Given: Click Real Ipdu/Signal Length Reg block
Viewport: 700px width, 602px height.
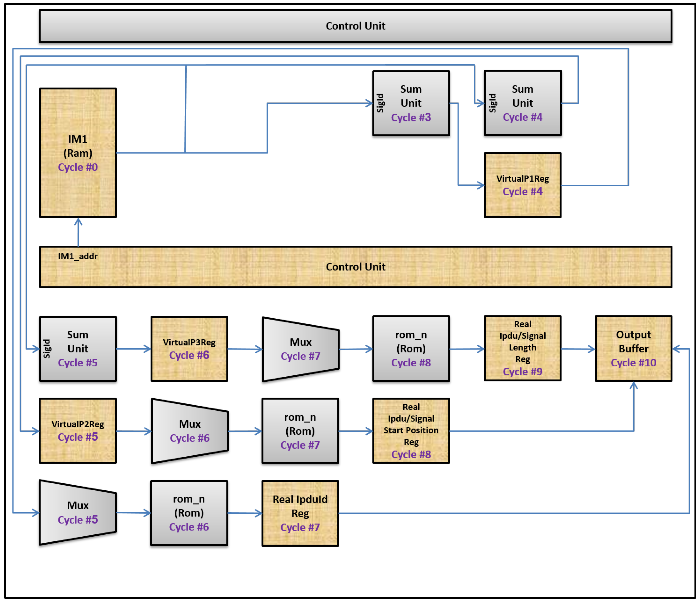Looking at the screenshot, I should coord(522,348).
